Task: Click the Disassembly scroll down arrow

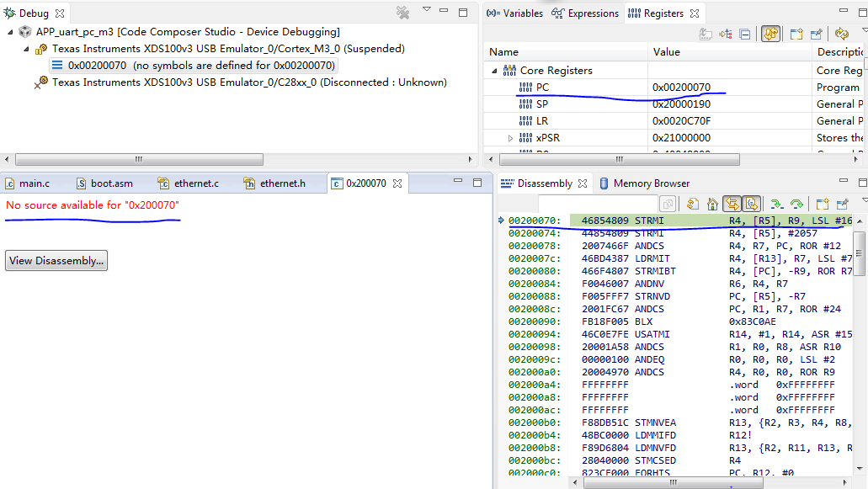Action: [x=860, y=468]
